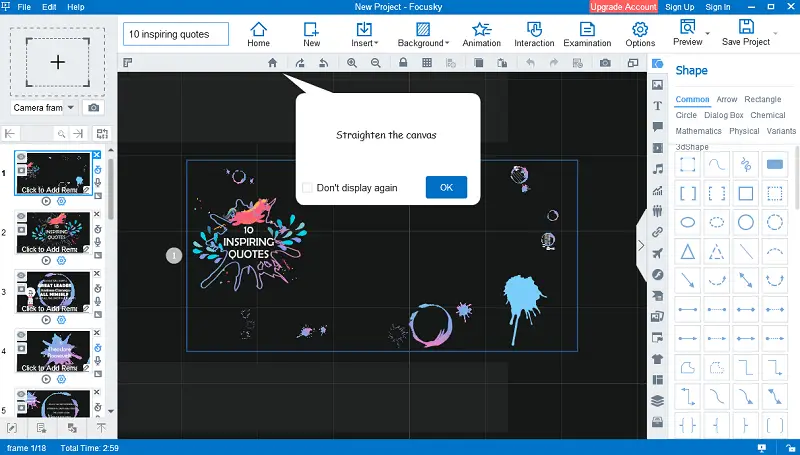Zoom in on the canvas
The height and width of the screenshot is (455, 800).
[352, 63]
